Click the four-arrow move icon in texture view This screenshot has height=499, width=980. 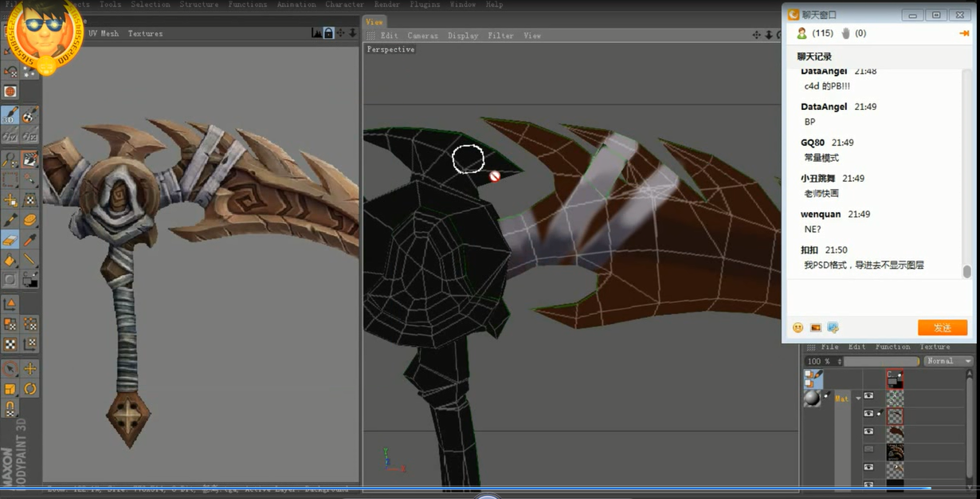pyautogui.click(x=341, y=33)
